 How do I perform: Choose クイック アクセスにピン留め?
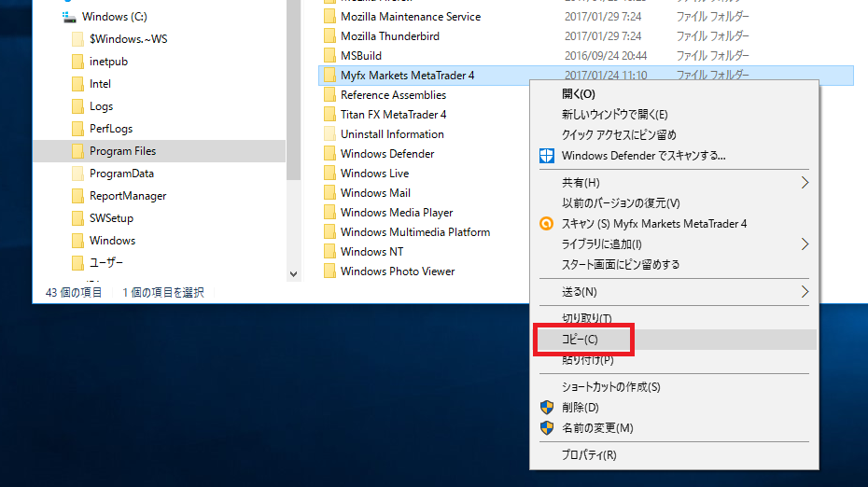[x=674, y=135]
